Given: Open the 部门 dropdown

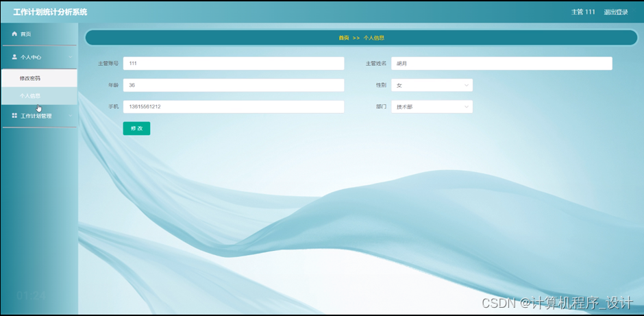Looking at the screenshot, I should click(x=432, y=107).
